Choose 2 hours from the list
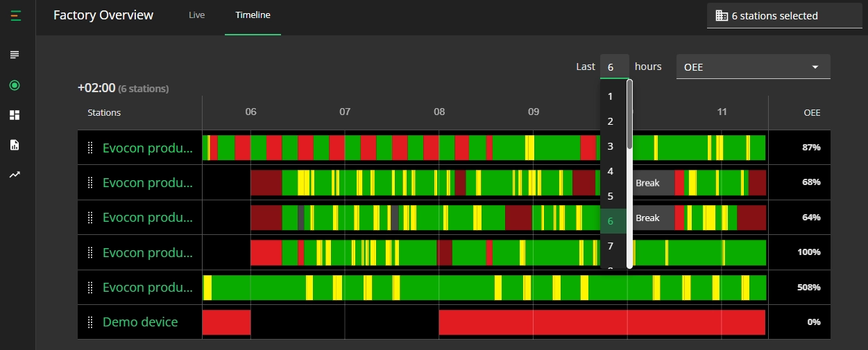868x350 pixels. click(613, 121)
